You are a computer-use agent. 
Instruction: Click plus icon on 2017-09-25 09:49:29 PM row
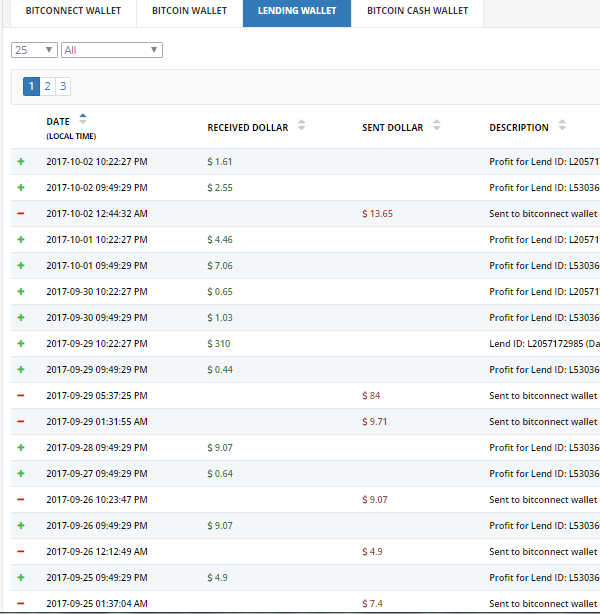(x=21, y=578)
